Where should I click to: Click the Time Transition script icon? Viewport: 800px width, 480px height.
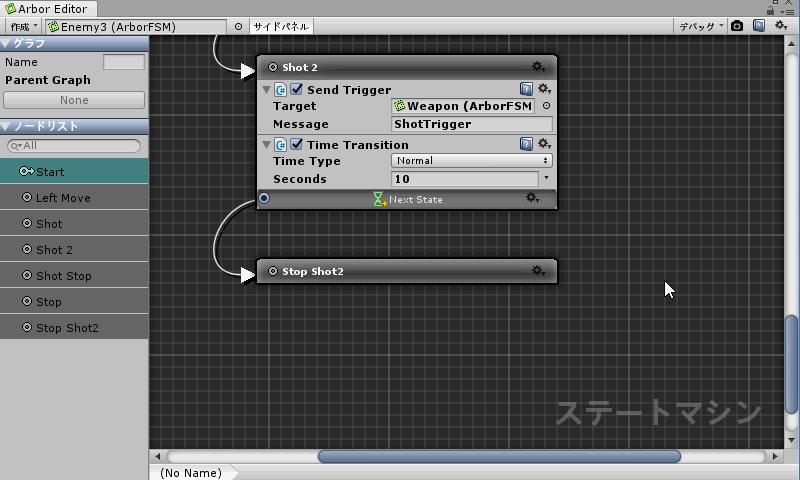281,145
